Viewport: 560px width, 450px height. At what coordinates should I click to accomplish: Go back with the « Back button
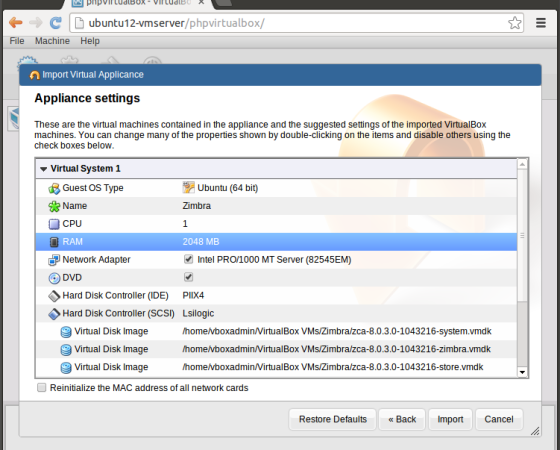[402, 419]
